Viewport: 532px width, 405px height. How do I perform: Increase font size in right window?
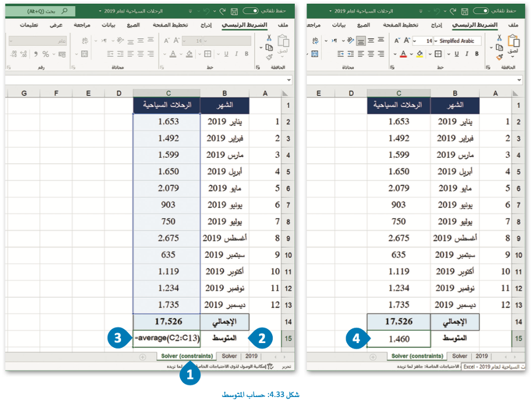[407, 40]
